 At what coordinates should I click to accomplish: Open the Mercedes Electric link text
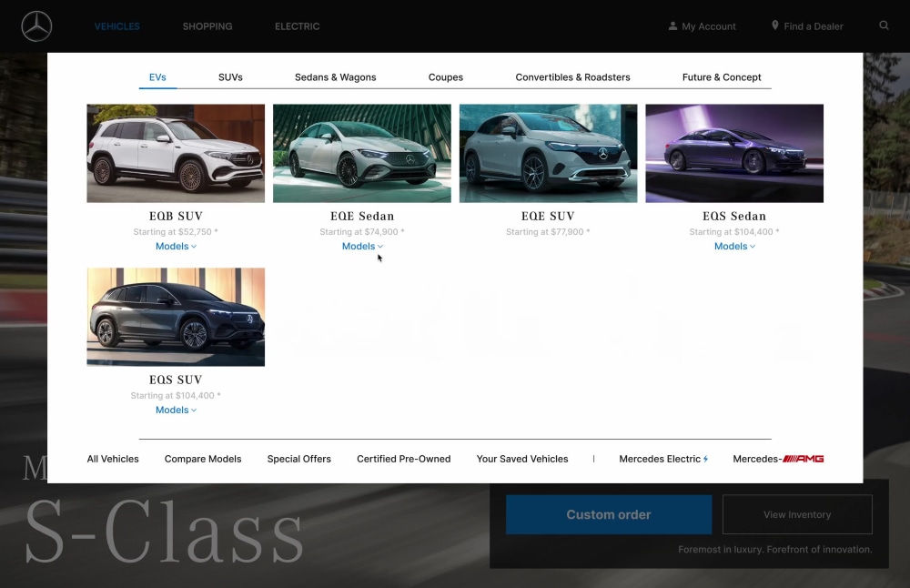coord(660,459)
